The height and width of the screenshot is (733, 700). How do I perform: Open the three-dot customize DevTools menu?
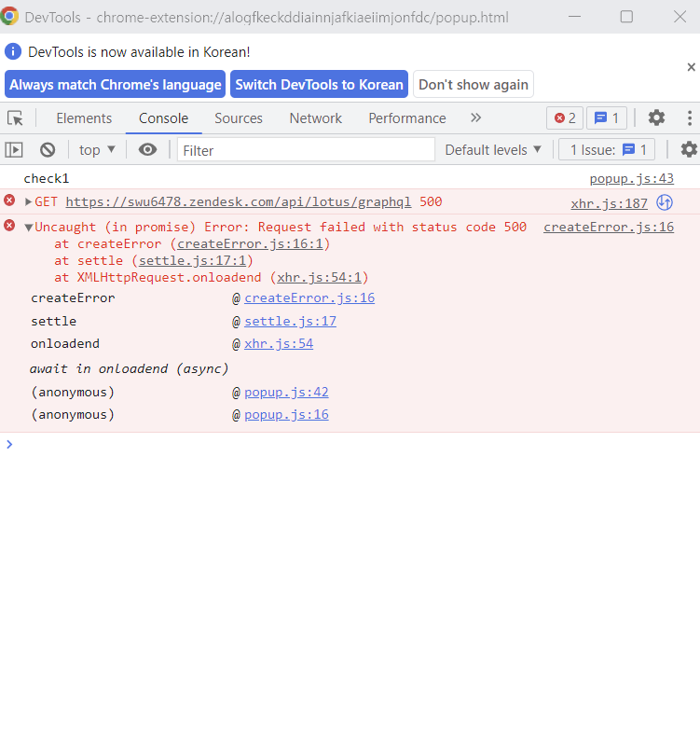tap(690, 118)
